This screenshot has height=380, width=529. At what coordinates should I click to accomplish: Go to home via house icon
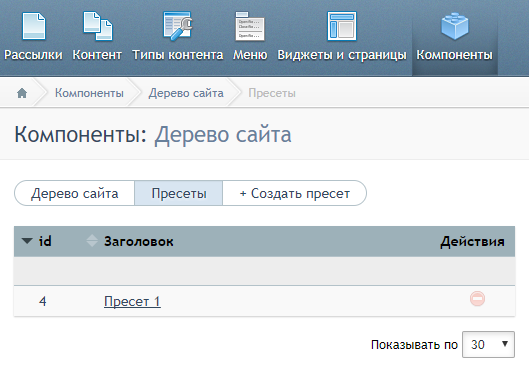click(x=22, y=93)
